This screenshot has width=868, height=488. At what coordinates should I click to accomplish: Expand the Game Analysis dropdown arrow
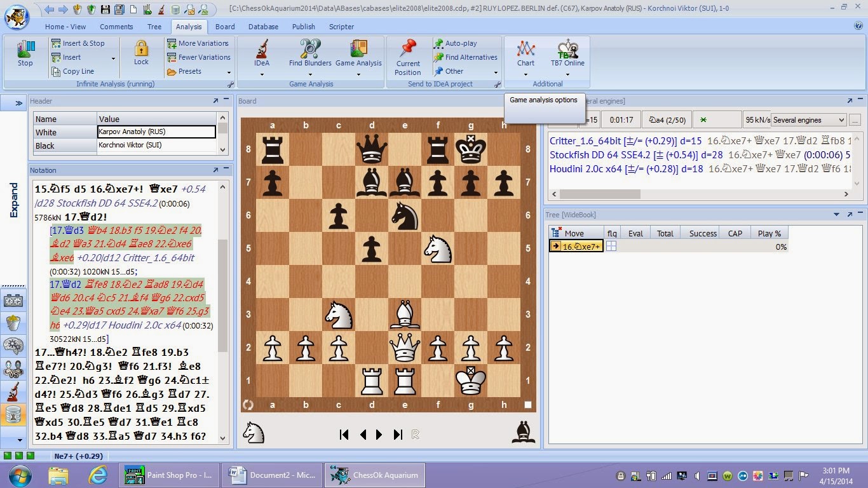coord(358,74)
